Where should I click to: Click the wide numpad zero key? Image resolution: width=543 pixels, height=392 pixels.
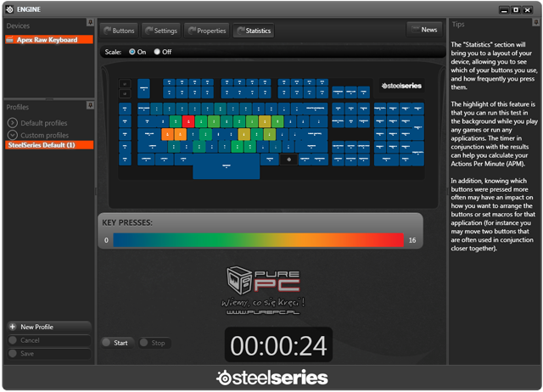tap(387, 160)
